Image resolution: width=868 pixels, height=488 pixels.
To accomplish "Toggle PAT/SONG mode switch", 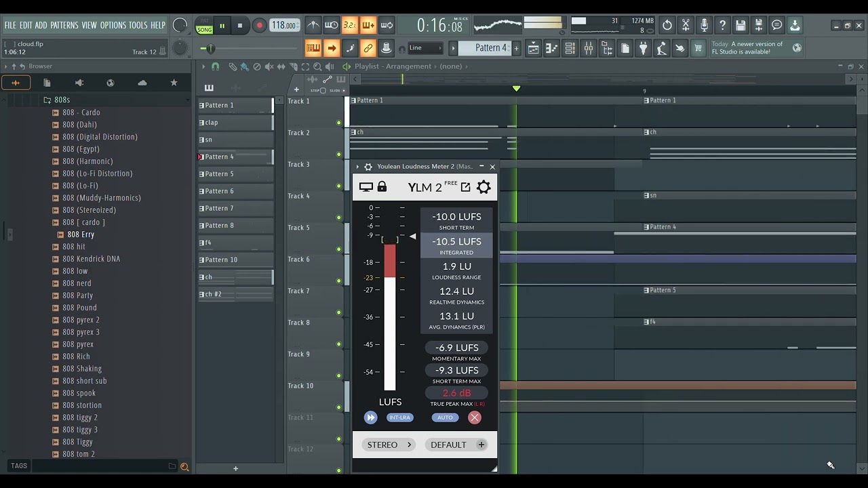I will tap(204, 26).
